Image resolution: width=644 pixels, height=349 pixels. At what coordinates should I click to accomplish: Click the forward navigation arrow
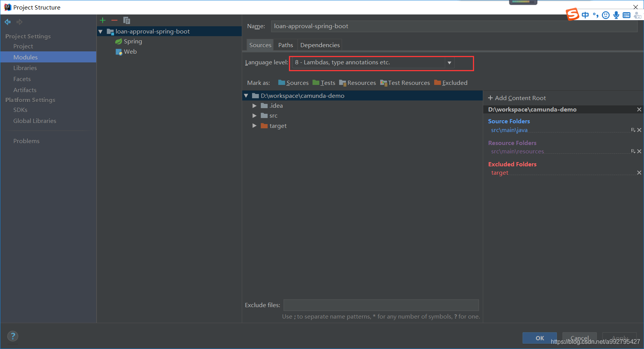(x=19, y=22)
